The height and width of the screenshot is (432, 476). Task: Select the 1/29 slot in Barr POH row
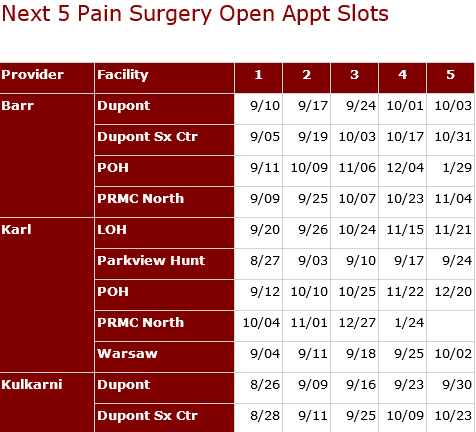coord(451,171)
